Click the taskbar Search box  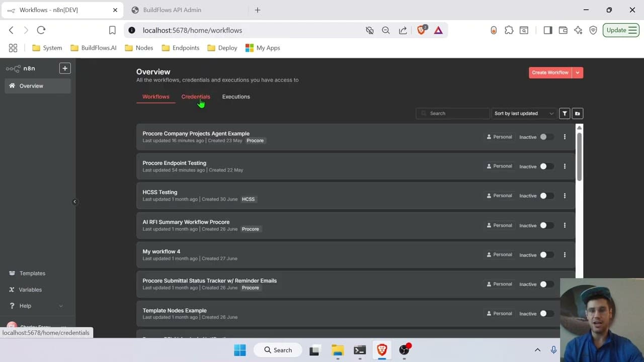click(x=278, y=350)
